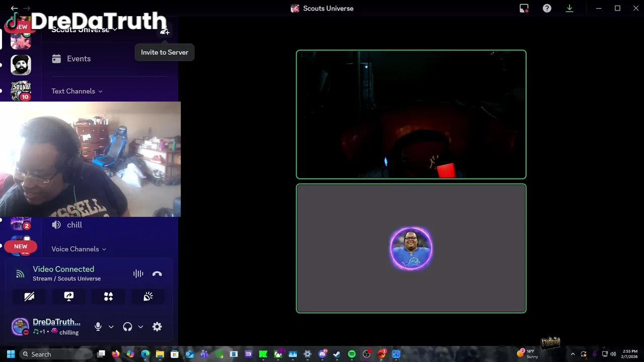Open Steam from the taskbar
Image resolution: width=644 pixels, height=362 pixels.
(337, 354)
